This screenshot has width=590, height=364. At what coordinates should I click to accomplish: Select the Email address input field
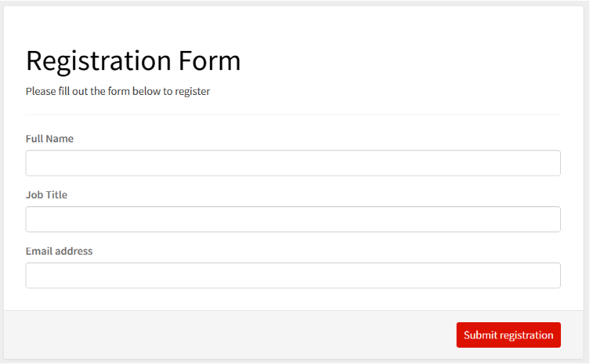(x=293, y=275)
